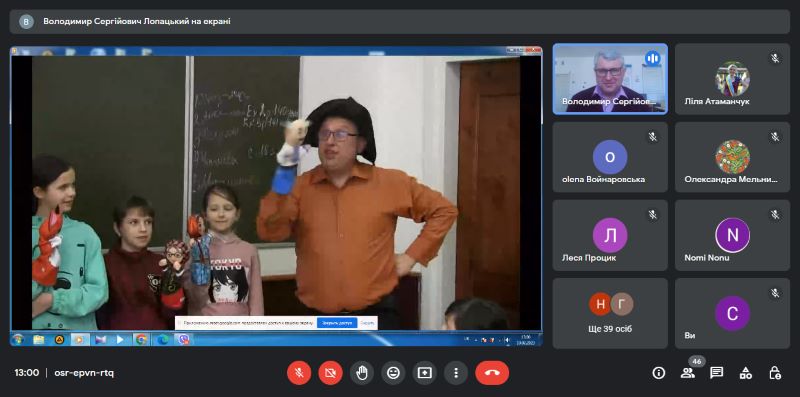This screenshot has width=800, height=397.
Task: Open the 'Ще 39 осіб' tile
Action: pyautogui.click(x=610, y=313)
